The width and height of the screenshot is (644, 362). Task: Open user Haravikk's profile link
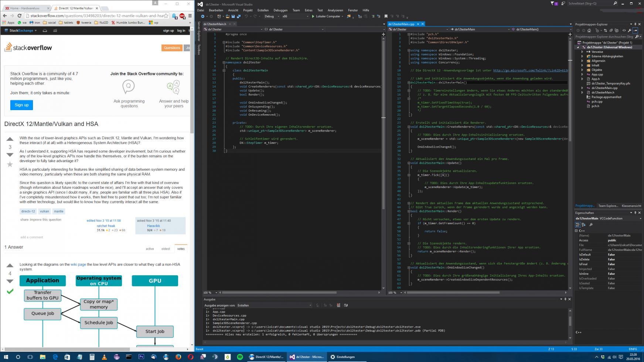(x=153, y=226)
